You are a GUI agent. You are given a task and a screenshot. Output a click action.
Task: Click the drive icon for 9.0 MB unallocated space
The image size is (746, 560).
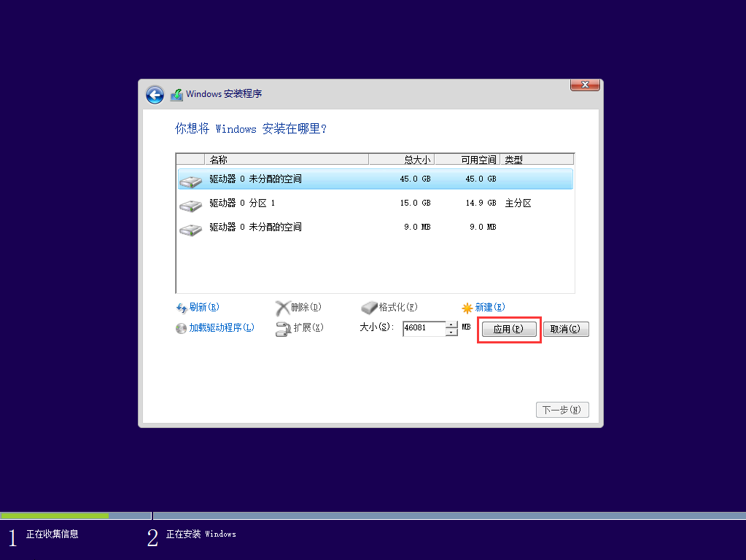191,230
